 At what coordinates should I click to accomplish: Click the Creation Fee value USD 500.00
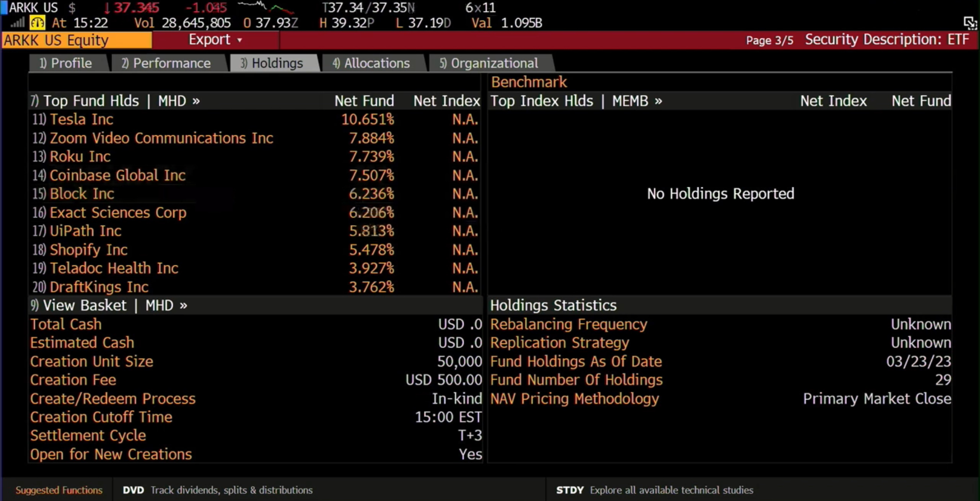click(x=444, y=380)
